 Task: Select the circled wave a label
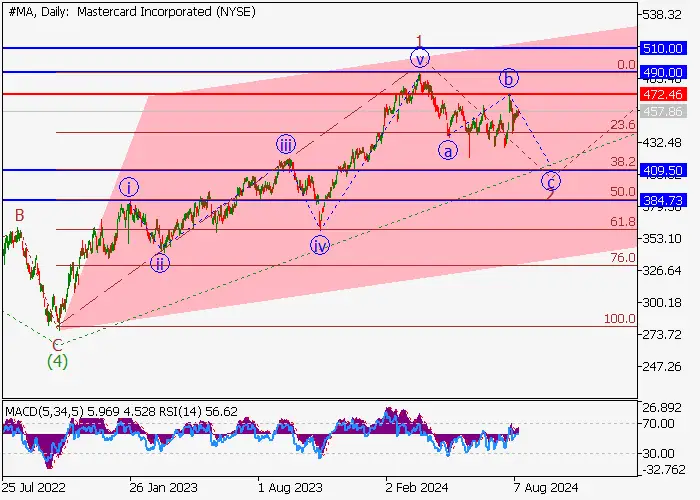[448, 151]
